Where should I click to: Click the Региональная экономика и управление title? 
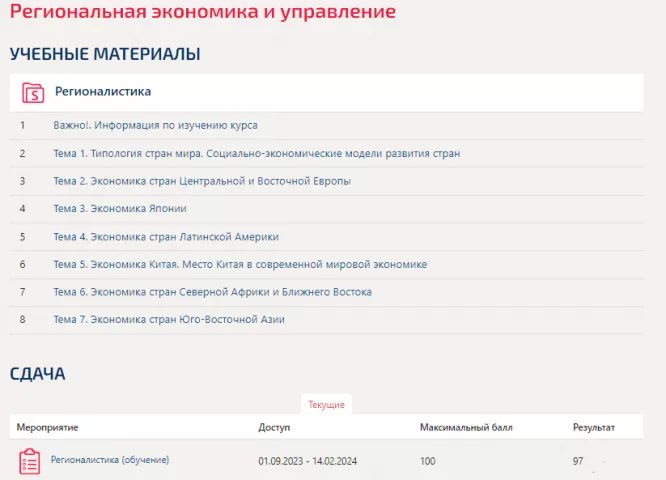click(203, 11)
